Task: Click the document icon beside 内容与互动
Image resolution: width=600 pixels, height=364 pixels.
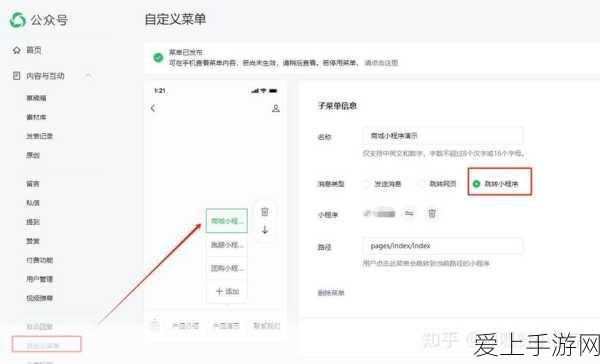Action: click(x=16, y=76)
